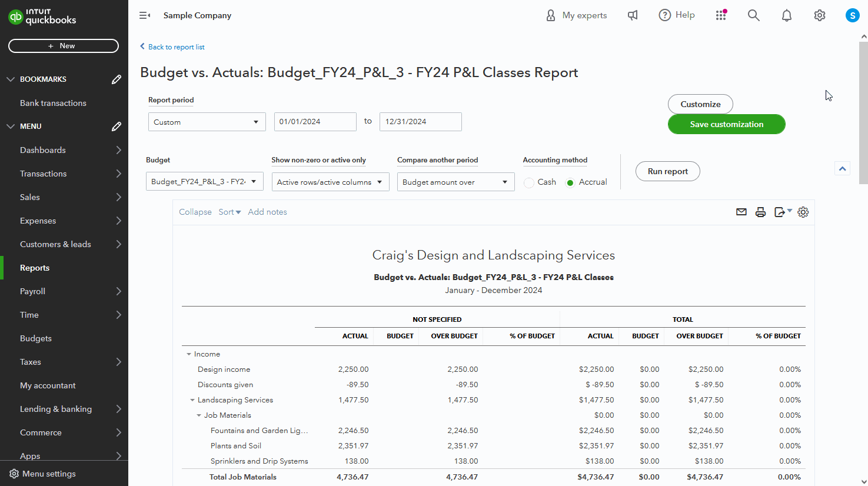Click the announcements megaphone icon
The height and width of the screenshot is (486, 868).
pos(632,15)
